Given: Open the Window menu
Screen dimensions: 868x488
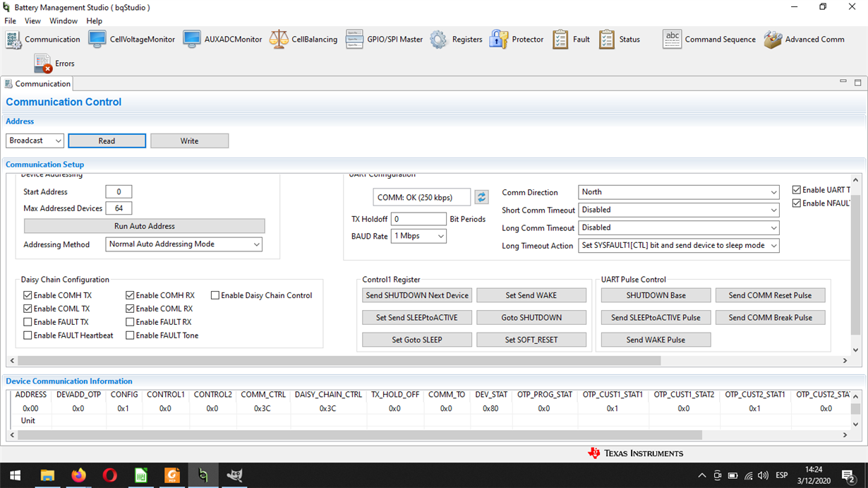Looking at the screenshot, I should (64, 21).
